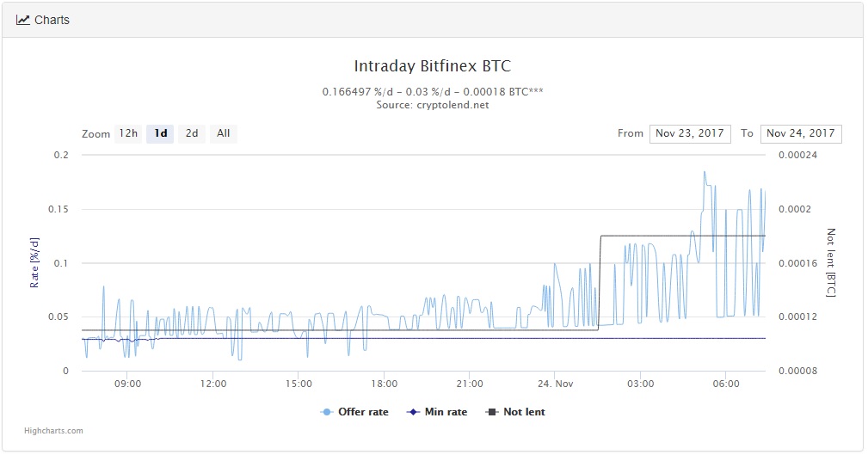This screenshot has height=461, width=868.
Task: Switch zoom to 2d
Action: [x=192, y=133]
